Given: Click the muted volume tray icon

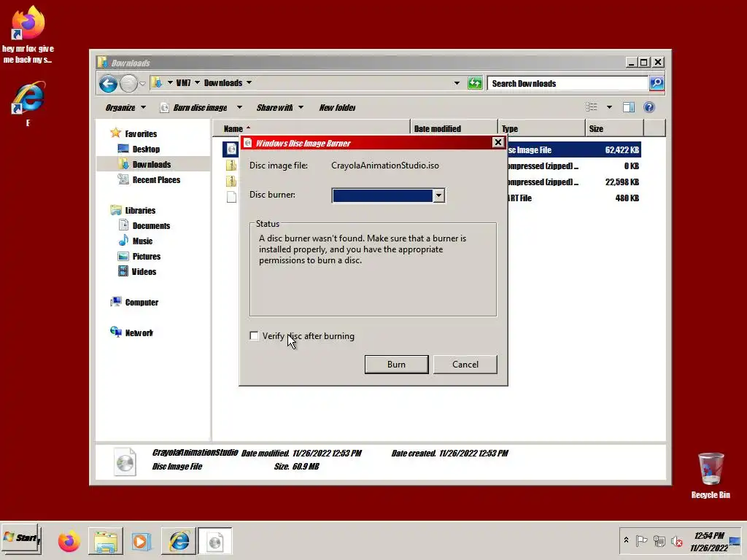Looking at the screenshot, I should point(676,542).
